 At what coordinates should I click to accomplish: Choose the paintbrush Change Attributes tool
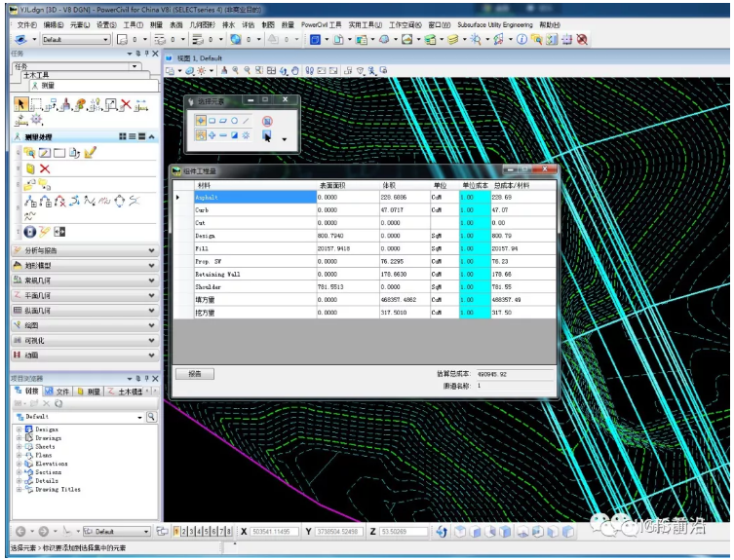pos(65,104)
